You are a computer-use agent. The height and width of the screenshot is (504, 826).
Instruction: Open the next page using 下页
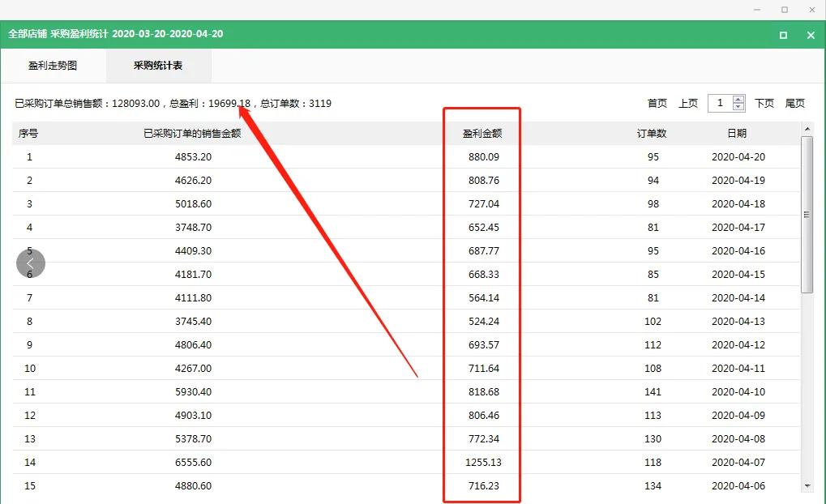[x=763, y=103]
